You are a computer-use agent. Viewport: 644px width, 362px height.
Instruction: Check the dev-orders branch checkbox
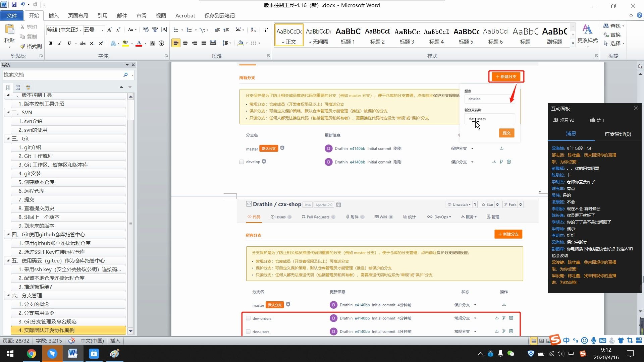pyautogui.click(x=248, y=318)
